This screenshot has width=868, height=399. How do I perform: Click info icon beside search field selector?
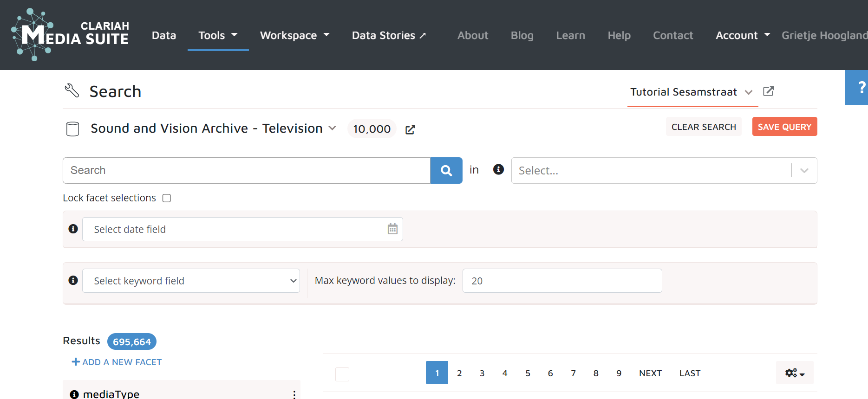click(498, 170)
